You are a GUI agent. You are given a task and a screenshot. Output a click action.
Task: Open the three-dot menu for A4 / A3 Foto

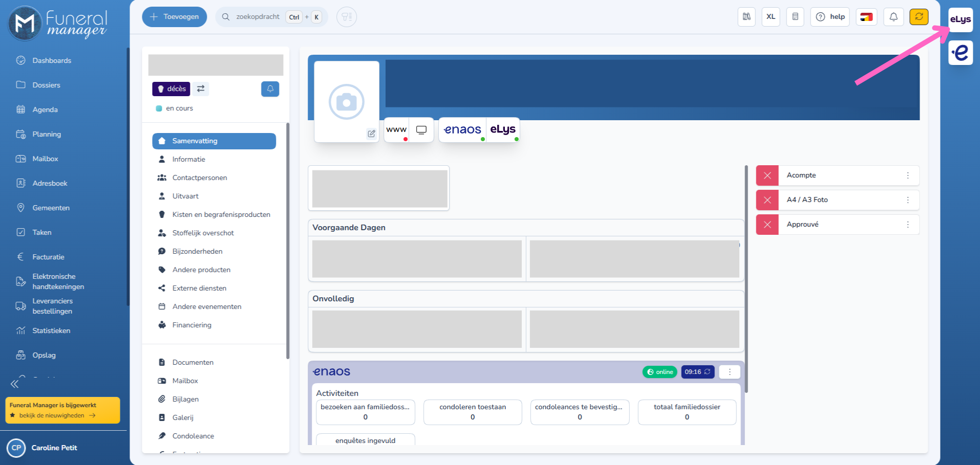908,200
